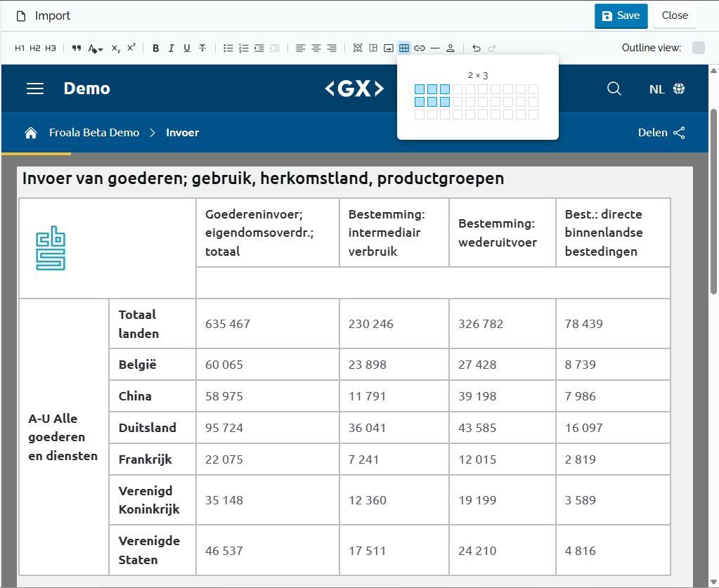Apply subscript formatting
This screenshot has width=719, height=588.
116,48
